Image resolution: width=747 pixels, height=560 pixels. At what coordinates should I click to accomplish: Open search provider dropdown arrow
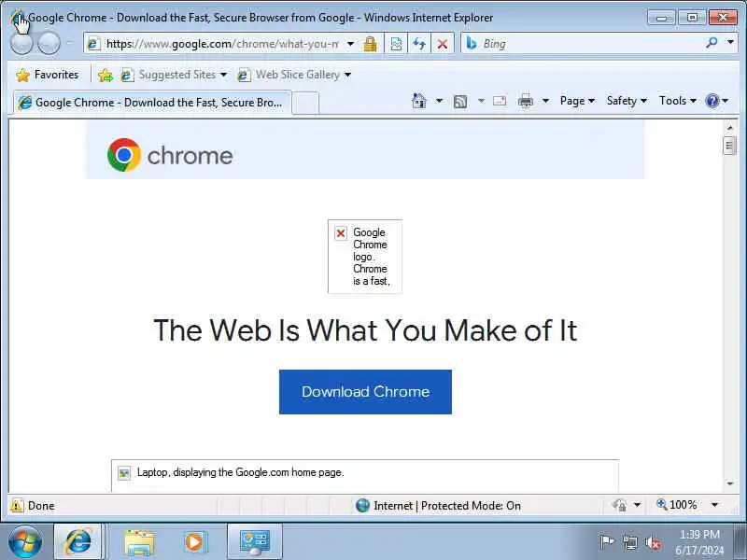730,42
